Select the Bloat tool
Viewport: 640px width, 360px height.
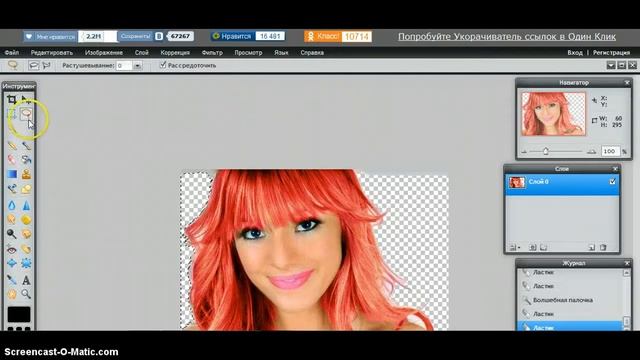12,263
